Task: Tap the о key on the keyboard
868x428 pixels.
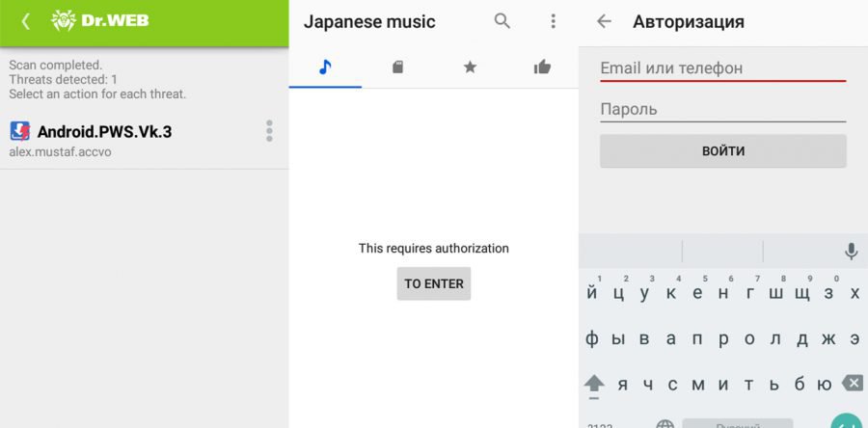Action: (749, 339)
